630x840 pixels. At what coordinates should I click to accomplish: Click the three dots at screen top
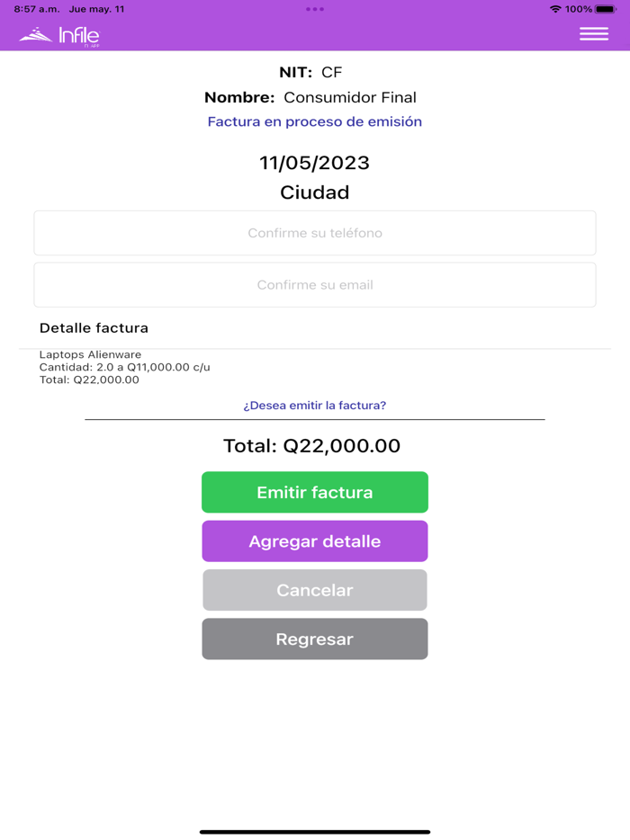click(314, 9)
